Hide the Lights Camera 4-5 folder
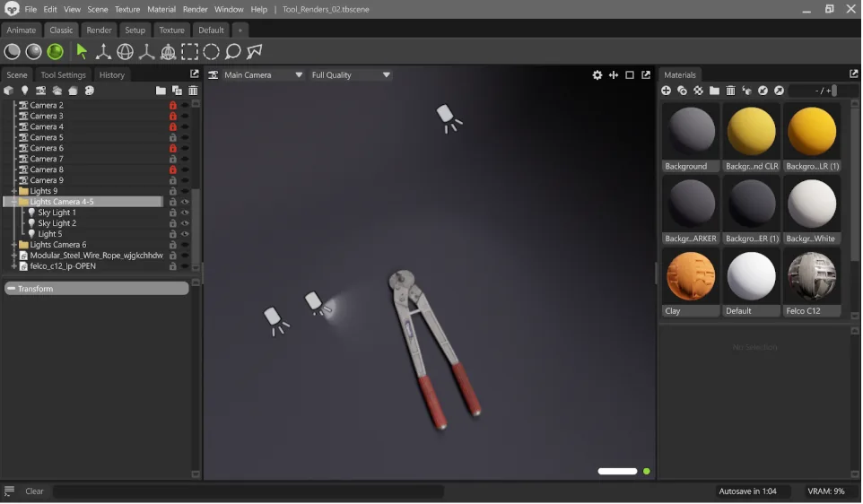The height and width of the screenshot is (504, 863). (185, 202)
